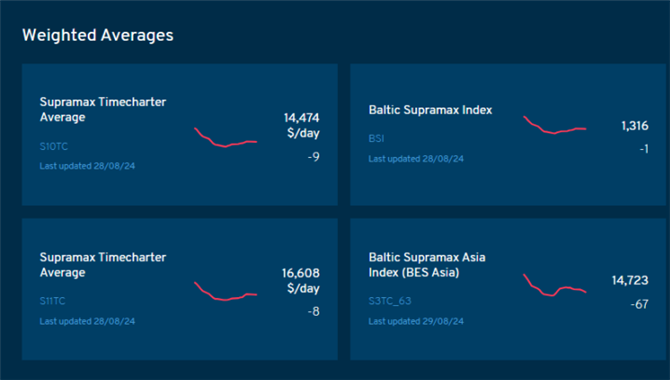
Task: Click the -67 change figure
Action: 640,304
